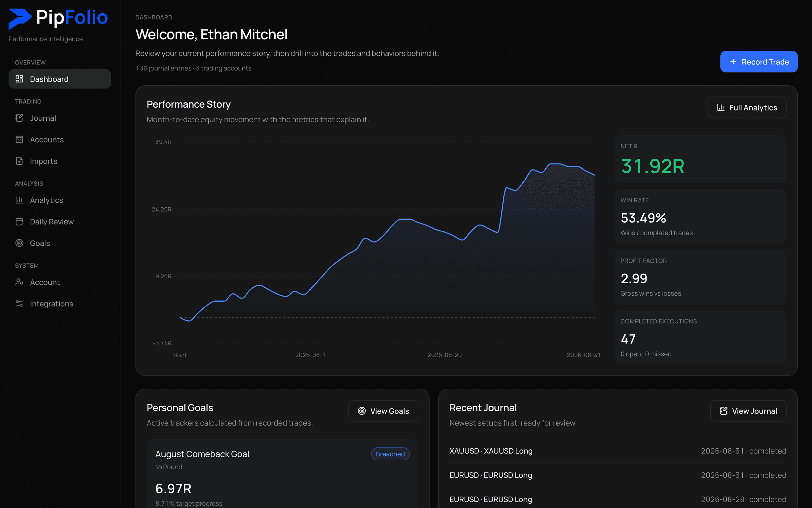Viewport: 812px width, 508px height.
Task: Click the PipFolio arrow logo icon
Action: 20,19
